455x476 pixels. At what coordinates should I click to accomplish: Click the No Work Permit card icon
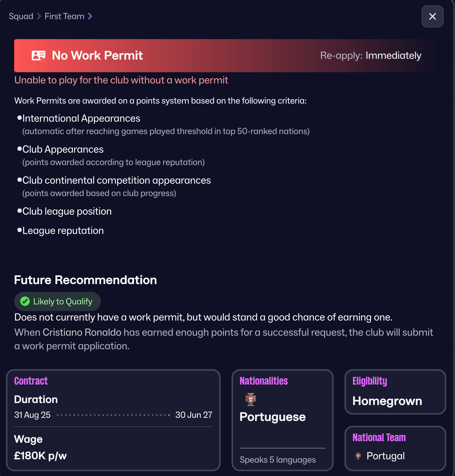[x=39, y=56]
